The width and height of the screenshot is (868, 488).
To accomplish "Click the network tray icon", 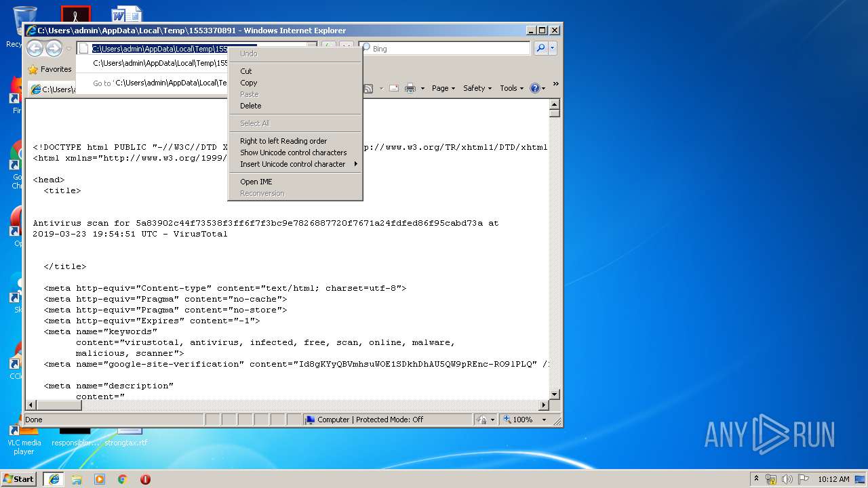I will pyautogui.click(x=772, y=479).
